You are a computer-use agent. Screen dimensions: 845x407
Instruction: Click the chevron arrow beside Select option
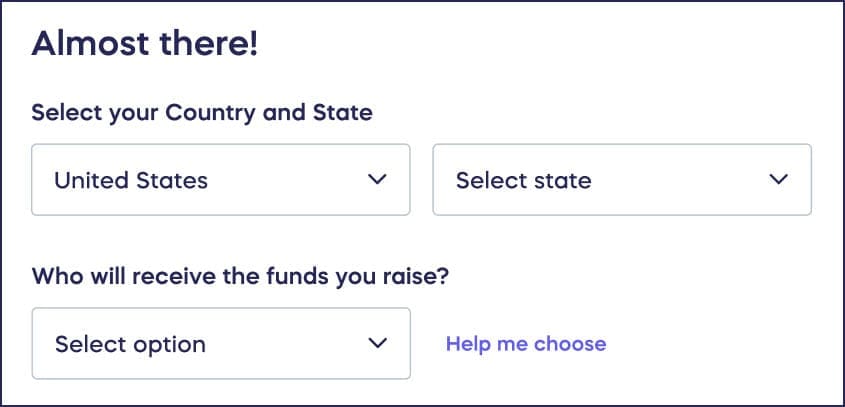pyautogui.click(x=377, y=343)
